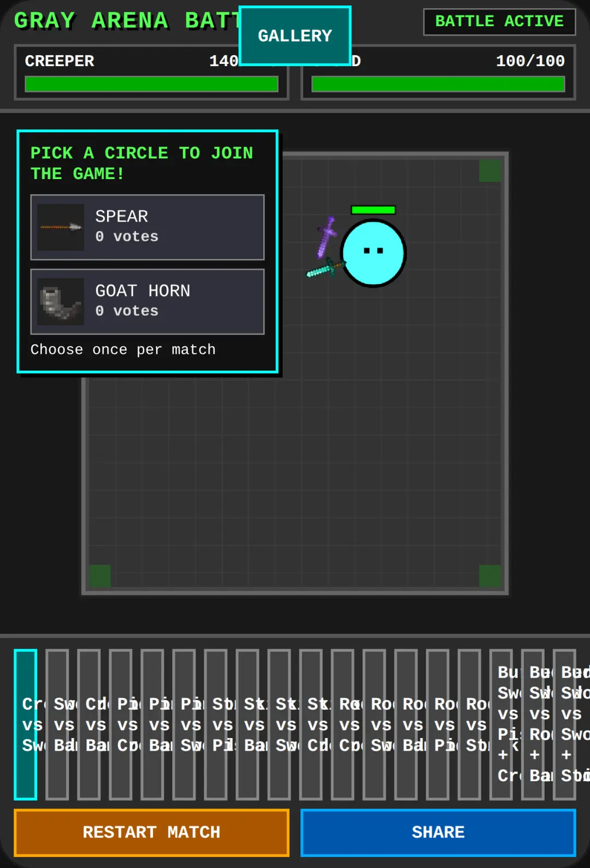Viewport: 590px width, 868px height.
Task: Select the 'St vs Cr' matchup tab
Action: coord(311,724)
